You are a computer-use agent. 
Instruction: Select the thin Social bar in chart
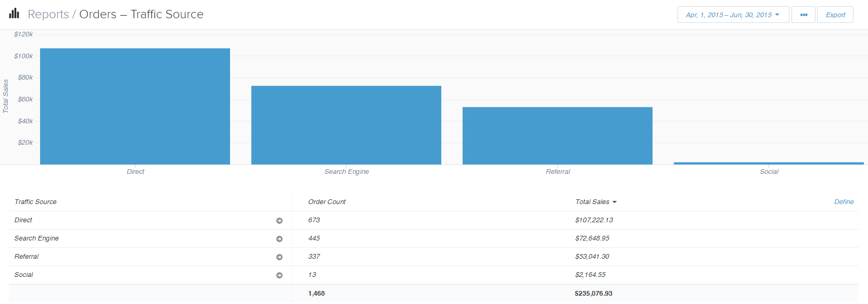point(769,163)
